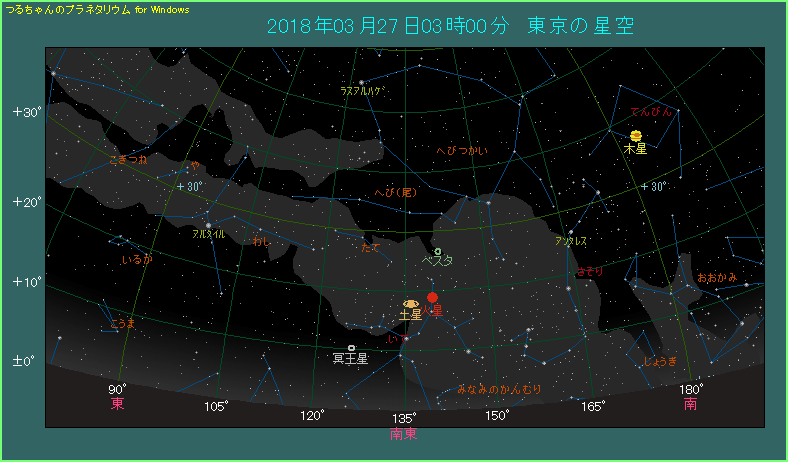This screenshot has height=462, width=788.
Task: Click the Corona Australis (みなみのかんむり) label
Action: coord(499,388)
